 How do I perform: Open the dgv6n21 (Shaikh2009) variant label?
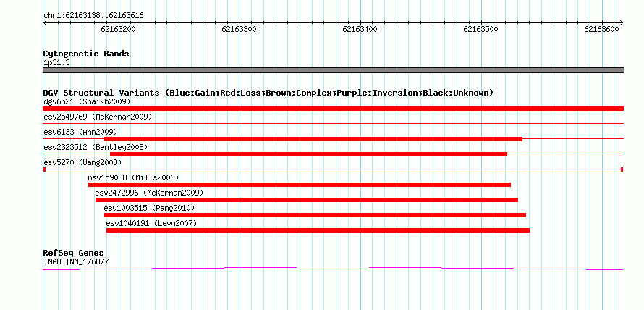coord(87,101)
